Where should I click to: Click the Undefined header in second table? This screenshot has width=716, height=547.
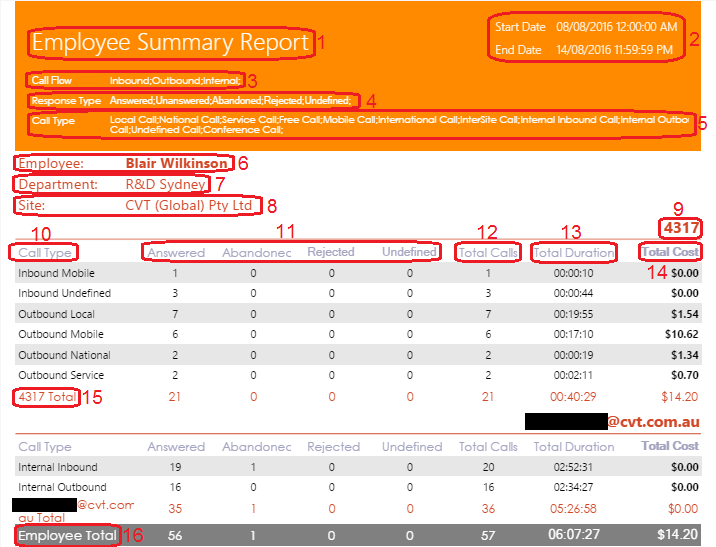[x=412, y=447]
